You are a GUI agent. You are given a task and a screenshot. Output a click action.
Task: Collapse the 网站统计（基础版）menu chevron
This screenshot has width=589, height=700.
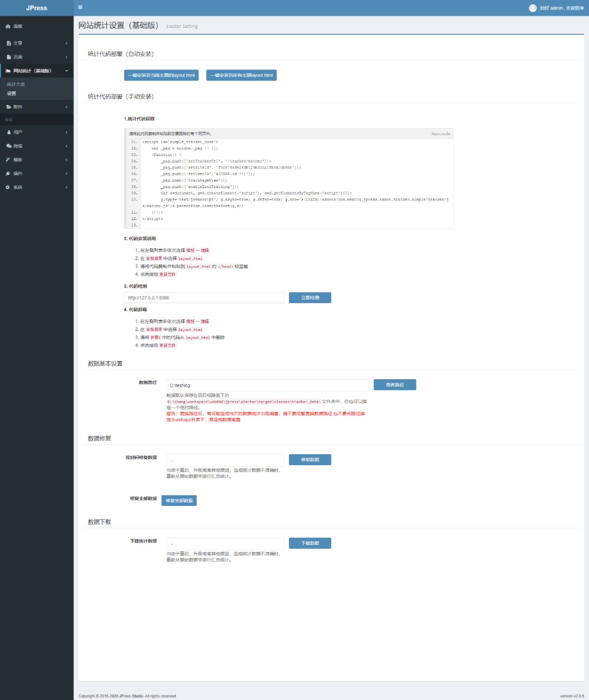pos(66,71)
